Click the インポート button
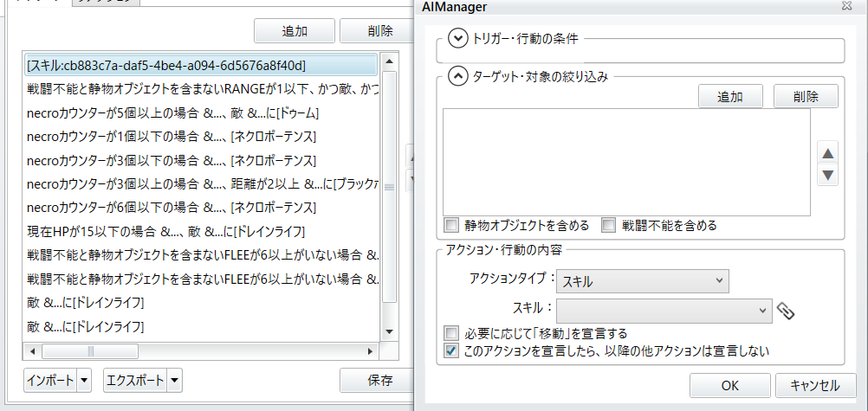This screenshot has width=868, height=411. point(50,380)
